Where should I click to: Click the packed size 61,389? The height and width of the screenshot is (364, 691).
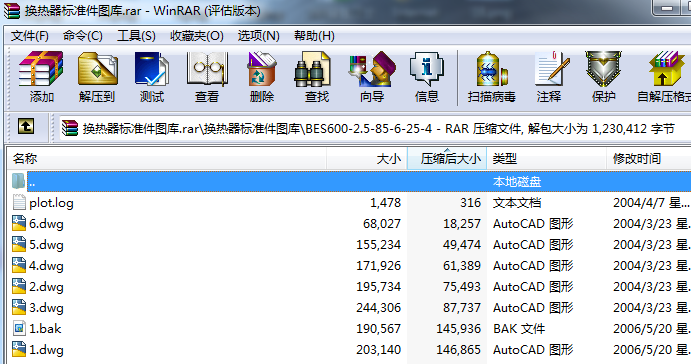coord(461,266)
